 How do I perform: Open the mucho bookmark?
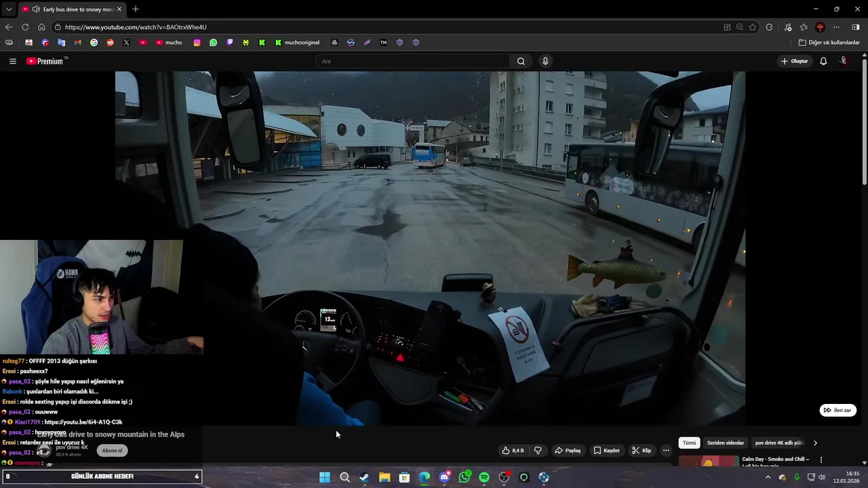click(169, 42)
